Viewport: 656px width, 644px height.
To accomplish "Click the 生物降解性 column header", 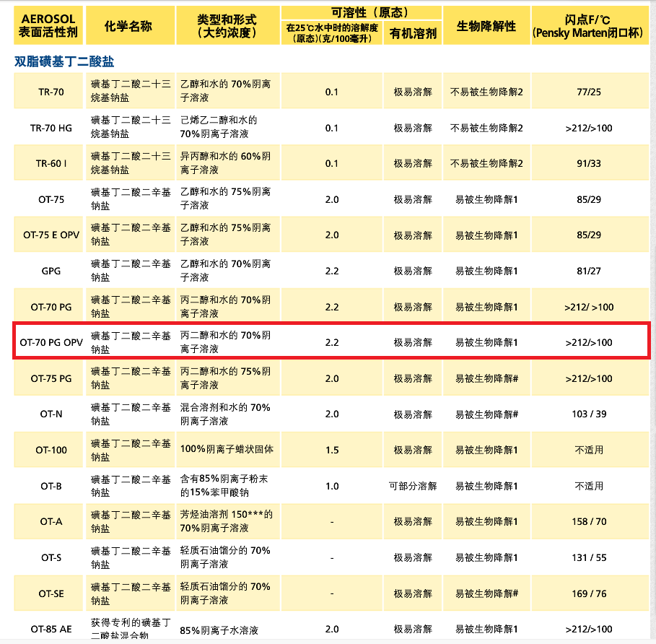I will 487,24.
